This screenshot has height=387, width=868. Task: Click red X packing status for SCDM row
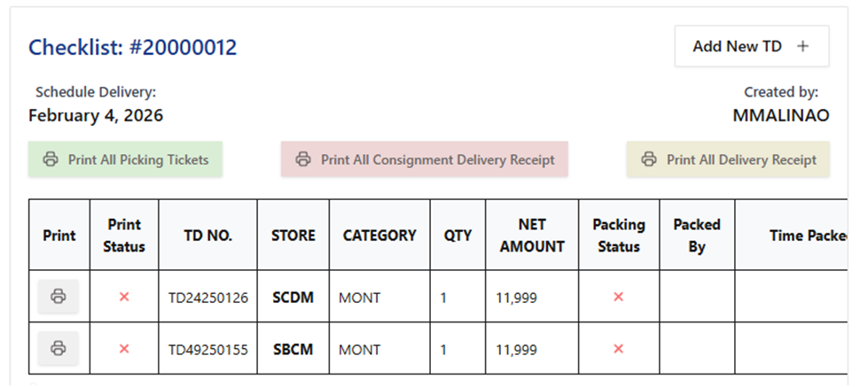coord(619,297)
